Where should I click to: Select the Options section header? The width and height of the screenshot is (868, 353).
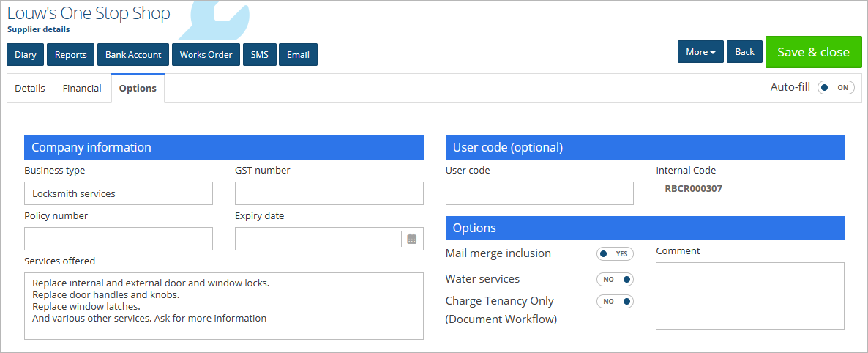645,228
